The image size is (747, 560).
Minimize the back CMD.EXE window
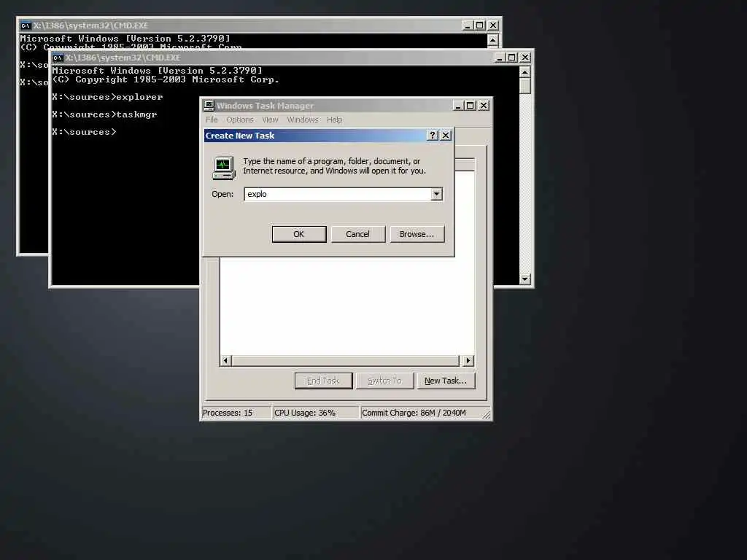pyautogui.click(x=468, y=26)
